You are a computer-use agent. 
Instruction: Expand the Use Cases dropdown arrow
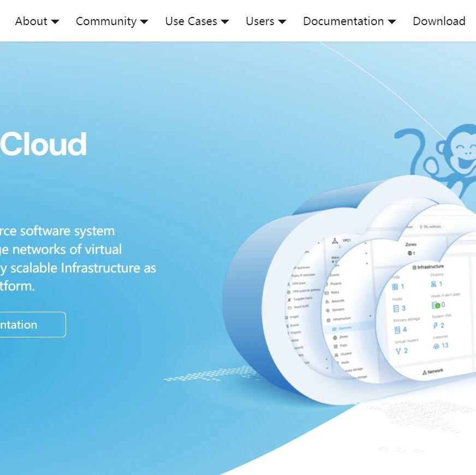pos(225,21)
